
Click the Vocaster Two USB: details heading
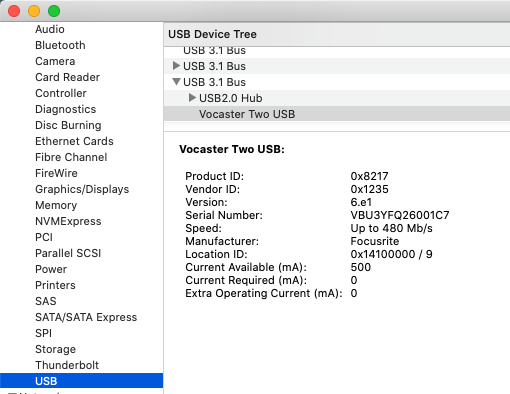232,149
